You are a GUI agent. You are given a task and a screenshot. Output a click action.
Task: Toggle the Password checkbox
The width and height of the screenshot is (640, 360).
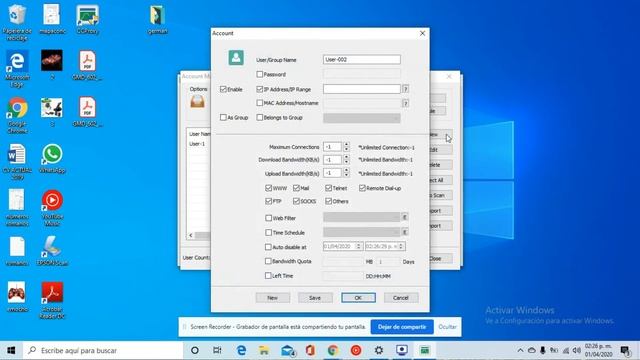pyautogui.click(x=260, y=74)
